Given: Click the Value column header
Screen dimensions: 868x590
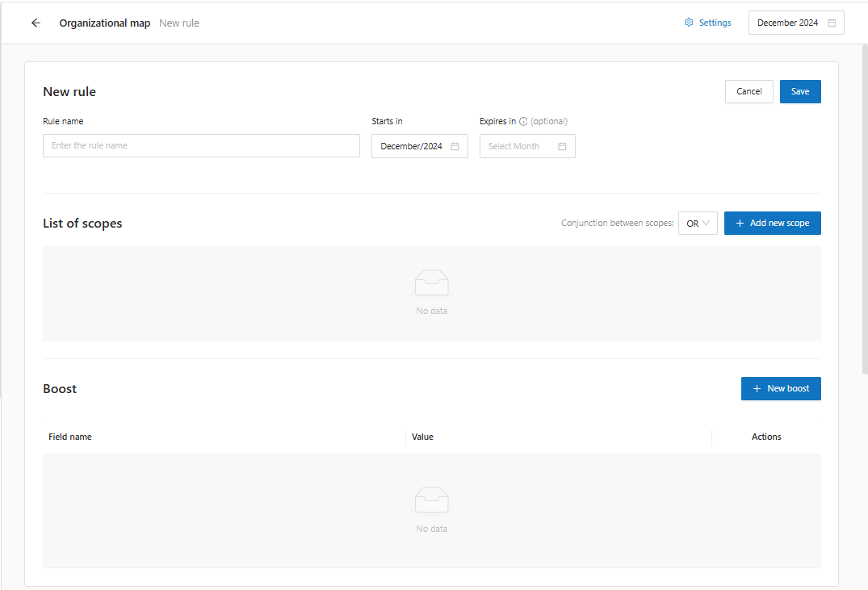Looking at the screenshot, I should (x=422, y=437).
